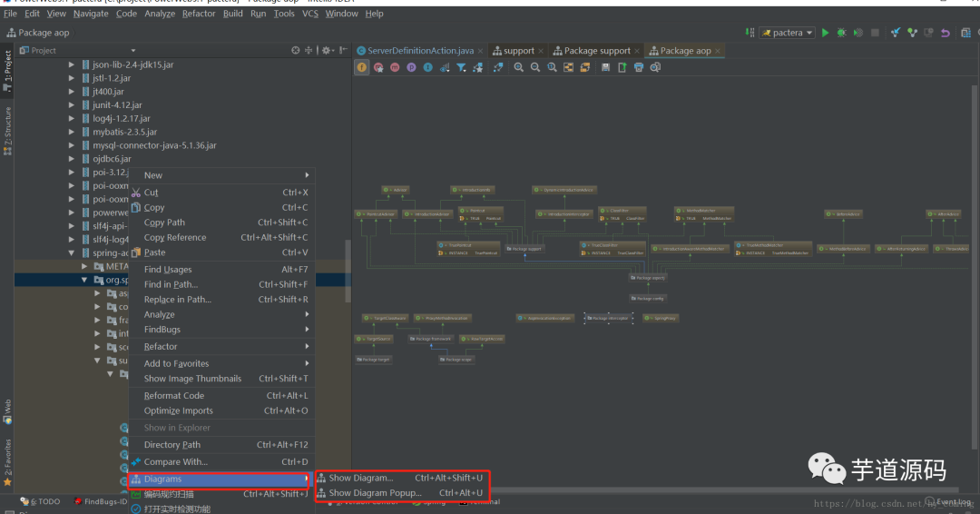Zoom out on the diagram

point(535,67)
